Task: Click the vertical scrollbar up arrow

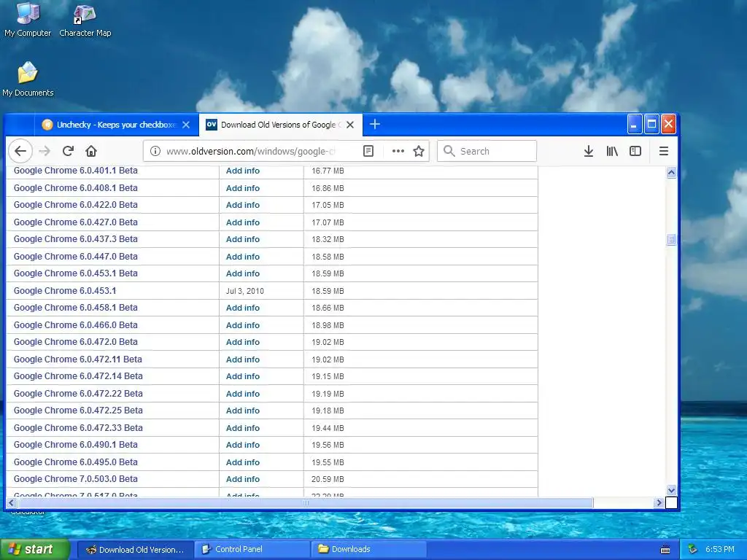Action: point(671,172)
